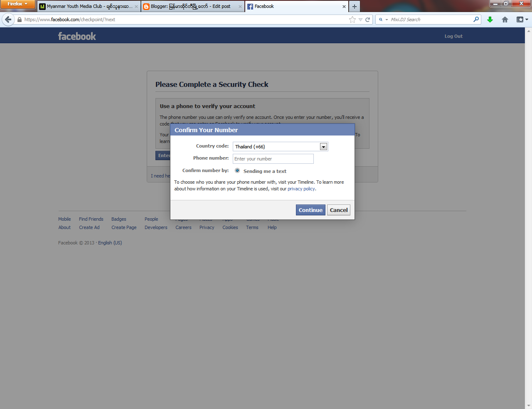Open the Create Page footer link
The height and width of the screenshot is (409, 532).
click(124, 227)
